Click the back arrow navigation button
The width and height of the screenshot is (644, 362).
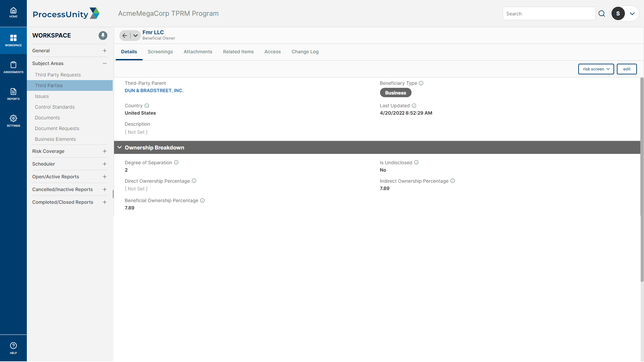[125, 36]
